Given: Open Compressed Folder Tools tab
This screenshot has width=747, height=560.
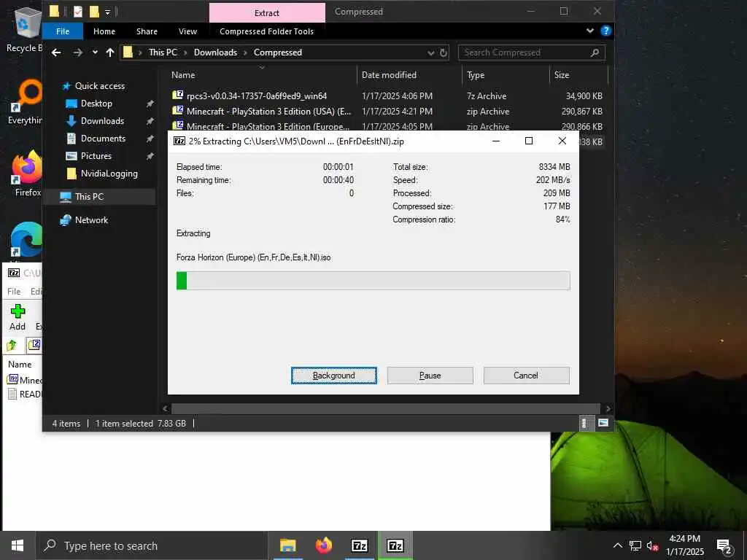Looking at the screenshot, I should click(x=266, y=31).
